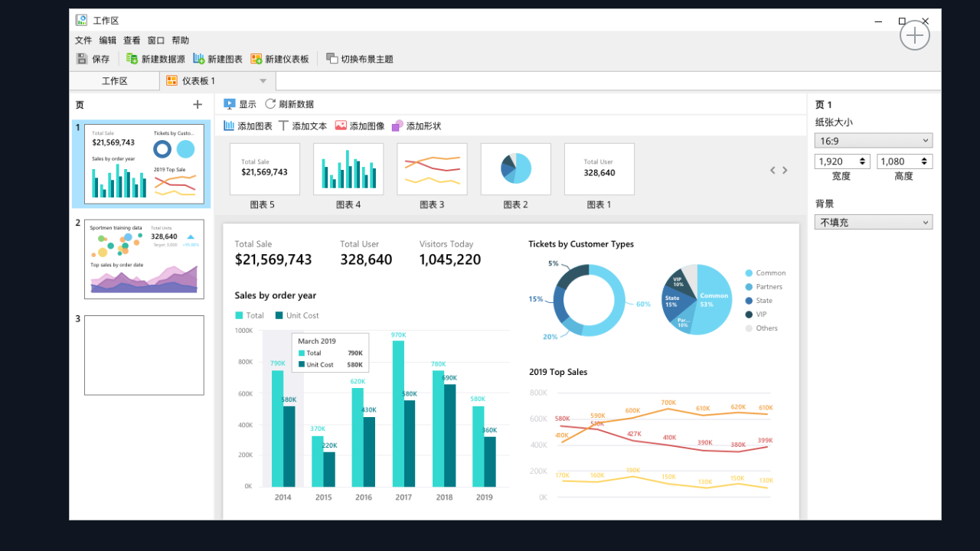
Task: Switch to the 工作区 tab
Action: [115, 81]
